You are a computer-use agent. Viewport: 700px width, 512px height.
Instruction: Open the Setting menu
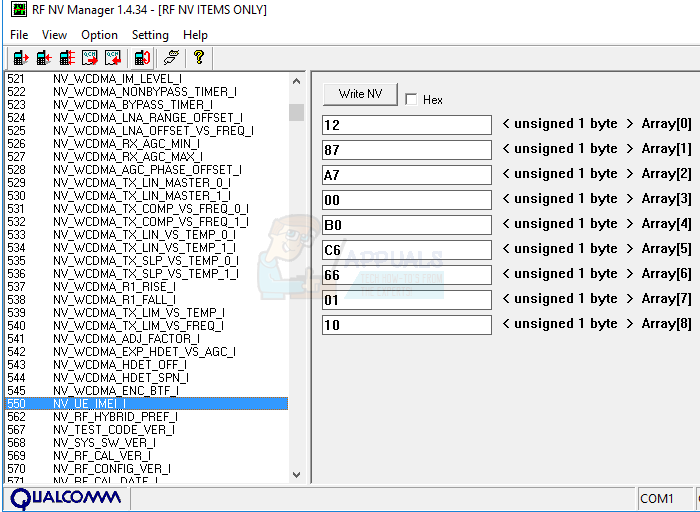(150, 35)
